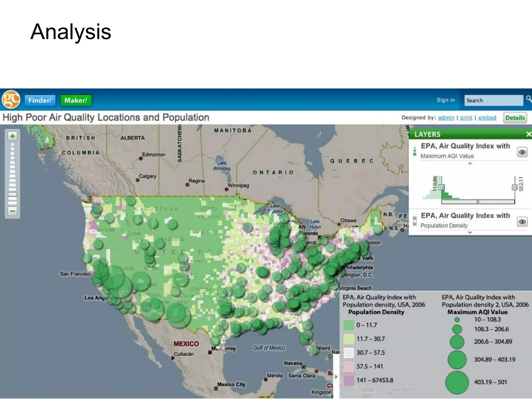Toggle visibility of Maximum AQI Value layer

(522, 152)
